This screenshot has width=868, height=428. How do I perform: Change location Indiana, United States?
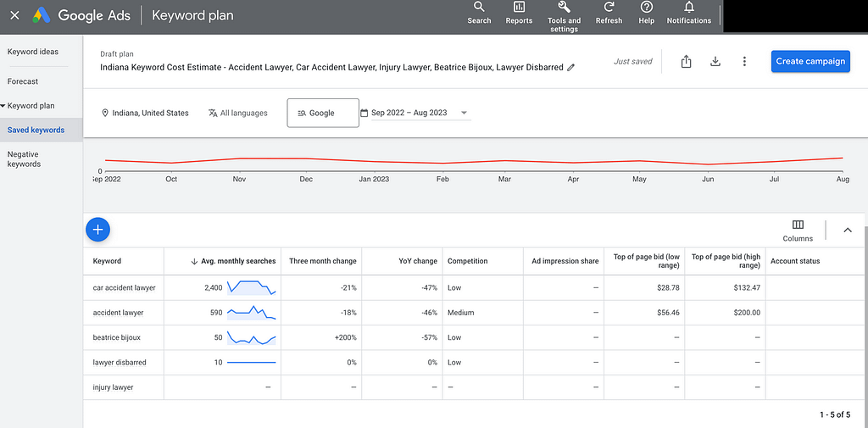[145, 113]
